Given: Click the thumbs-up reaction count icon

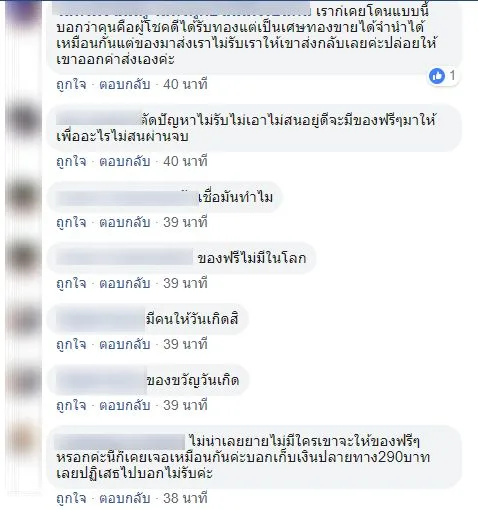Looking at the screenshot, I should click(437, 76).
